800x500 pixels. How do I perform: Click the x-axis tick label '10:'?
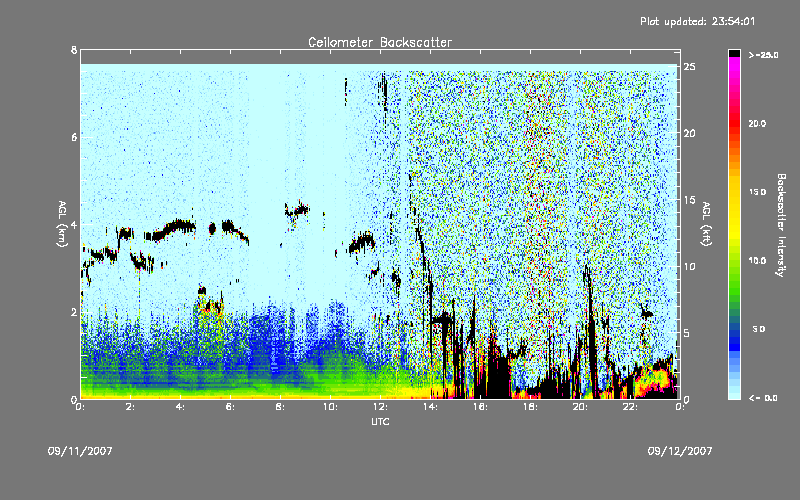click(330, 407)
